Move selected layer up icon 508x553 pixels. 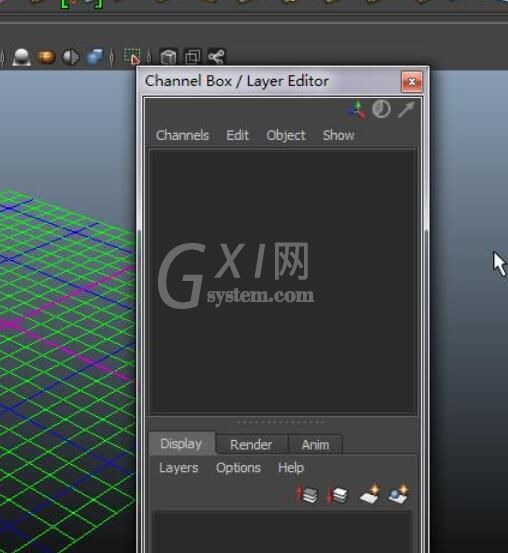tap(307, 495)
